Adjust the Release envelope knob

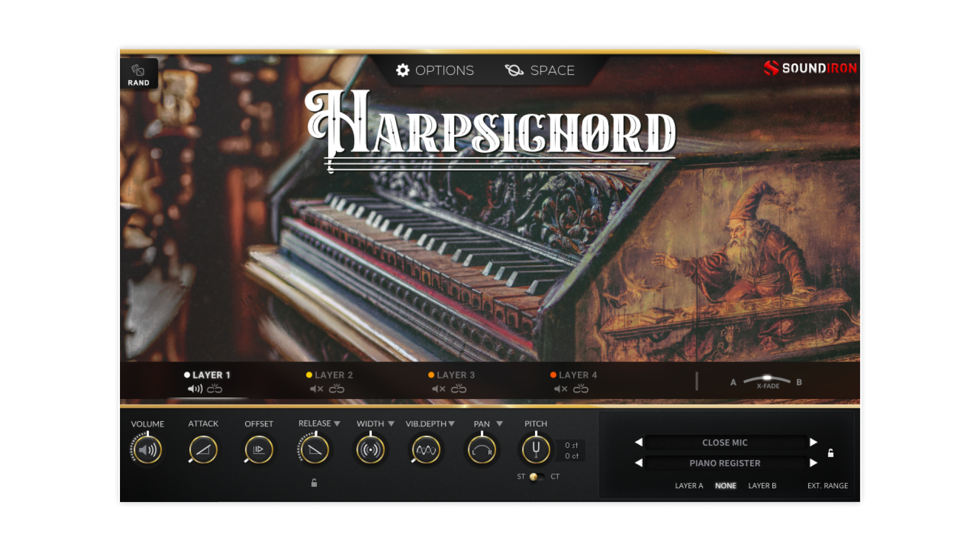315,450
